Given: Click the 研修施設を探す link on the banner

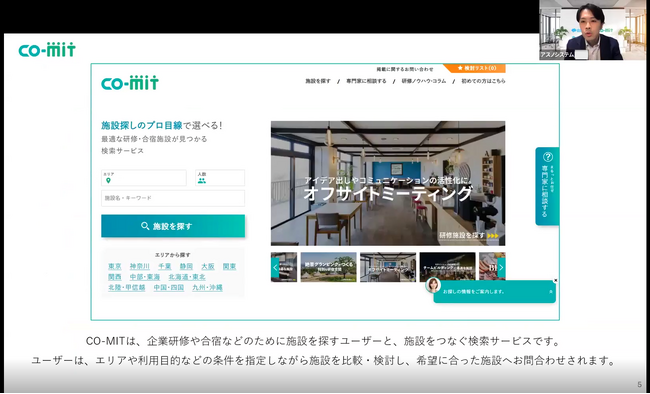Looking at the screenshot, I should point(469,236).
